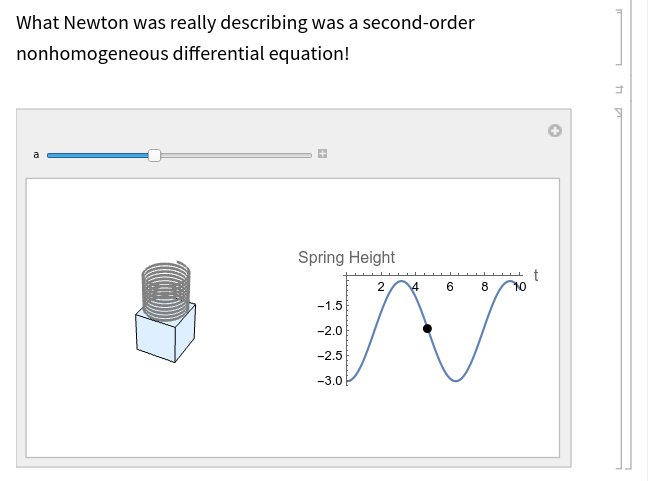Click the t axis label
The width and height of the screenshot is (648, 481).
[536, 275]
